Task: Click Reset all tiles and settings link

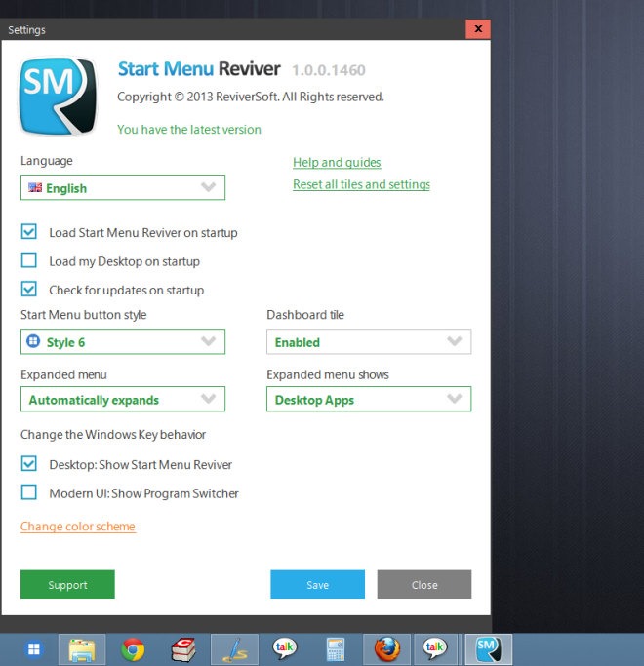Action: coord(361,184)
